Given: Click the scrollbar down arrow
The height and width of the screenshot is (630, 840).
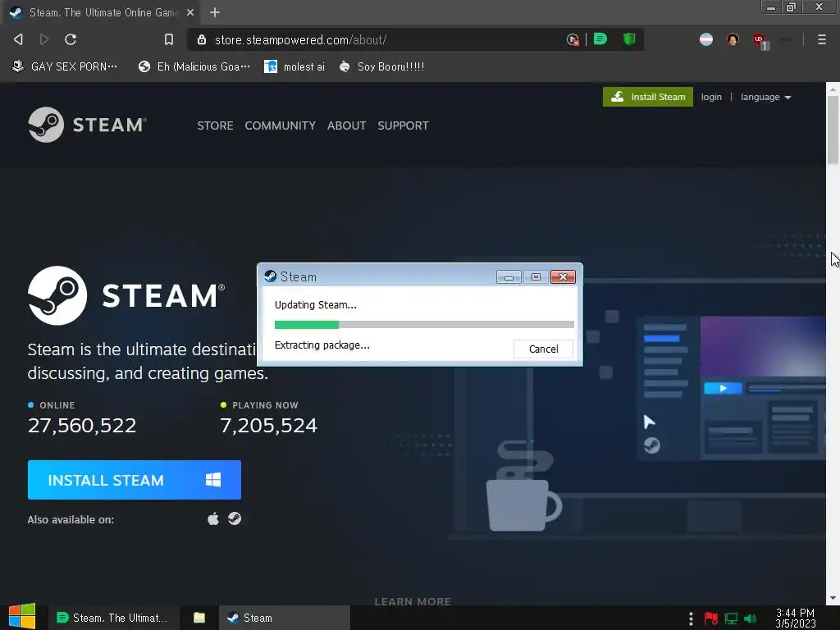Looking at the screenshot, I should 833,598.
